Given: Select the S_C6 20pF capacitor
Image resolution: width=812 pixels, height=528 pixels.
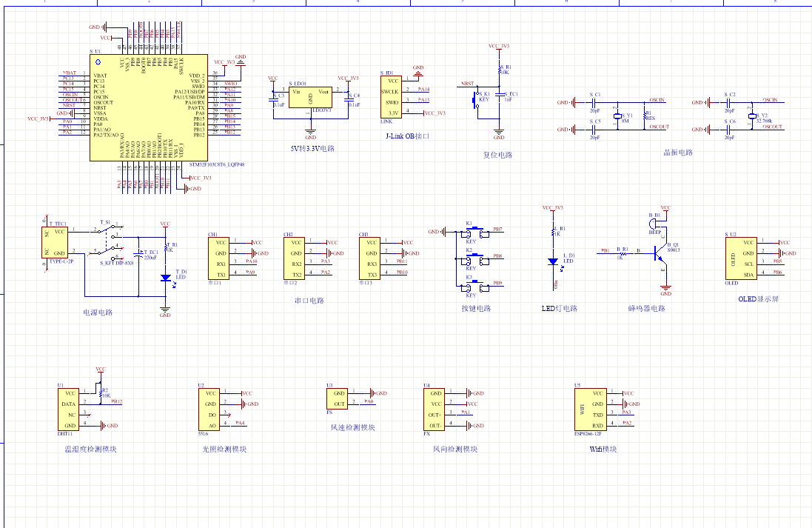Looking at the screenshot, I should [728, 129].
